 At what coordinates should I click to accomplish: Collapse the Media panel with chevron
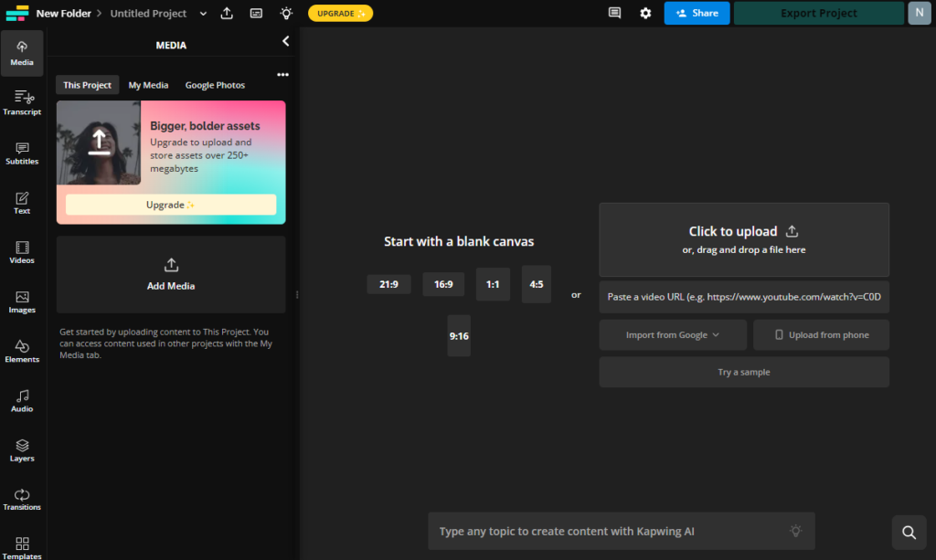point(285,41)
